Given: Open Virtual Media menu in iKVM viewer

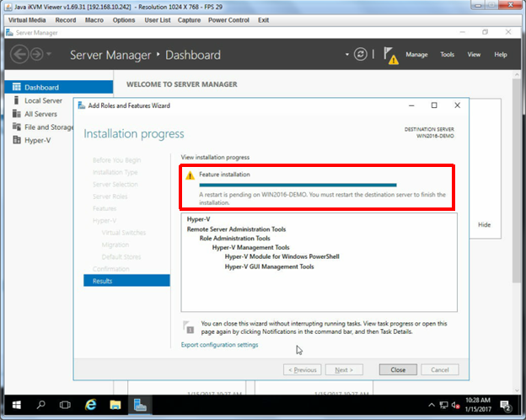Looking at the screenshot, I should click(27, 20).
